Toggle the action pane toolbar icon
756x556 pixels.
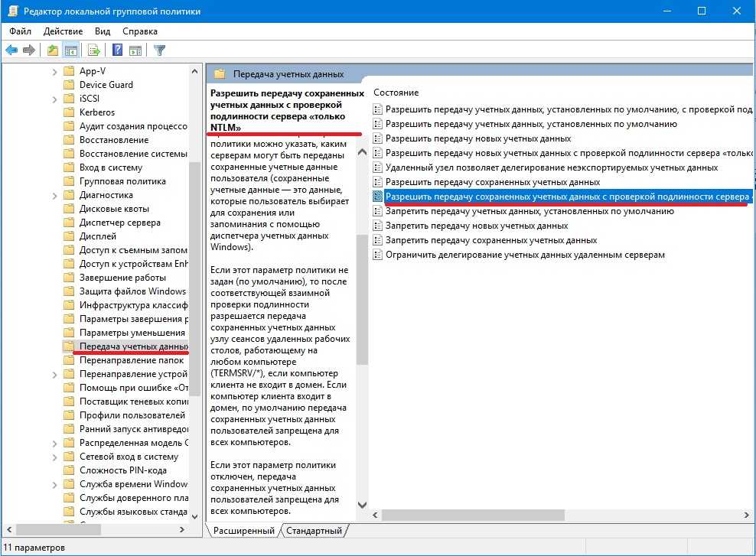[x=135, y=50]
